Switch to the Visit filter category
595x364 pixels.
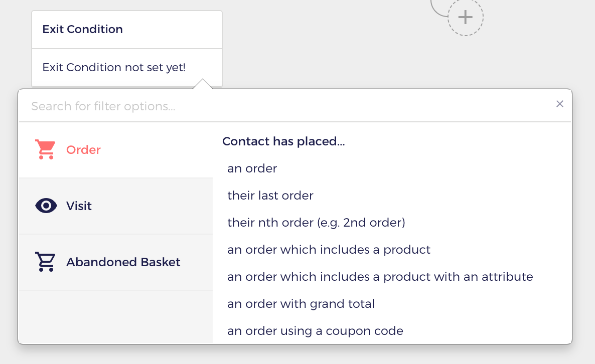(116, 206)
